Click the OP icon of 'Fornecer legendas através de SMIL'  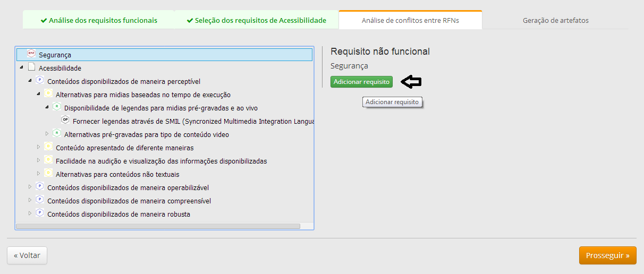tap(65, 120)
